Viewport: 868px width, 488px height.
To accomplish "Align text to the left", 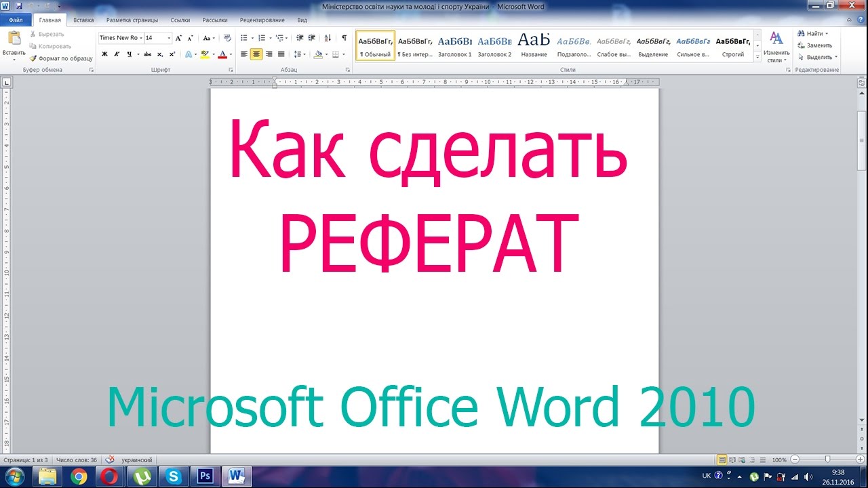I will pos(244,54).
